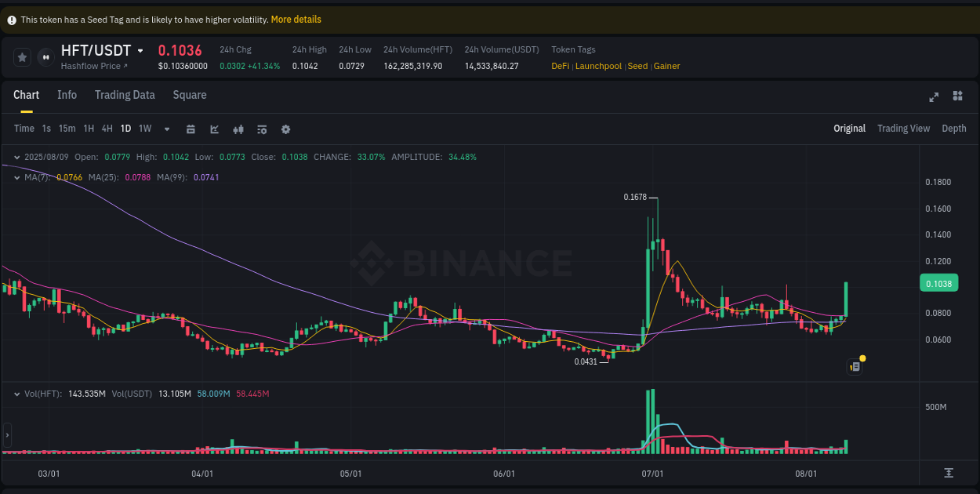Click the Launchpool token tag
Screen dimensions: 980x494
[598, 66]
